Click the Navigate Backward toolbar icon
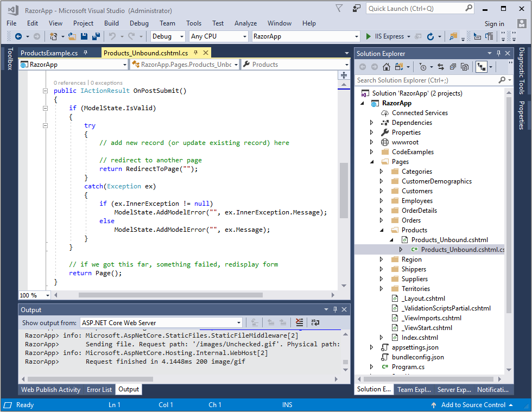This screenshot has width=532, height=412. tap(18, 36)
